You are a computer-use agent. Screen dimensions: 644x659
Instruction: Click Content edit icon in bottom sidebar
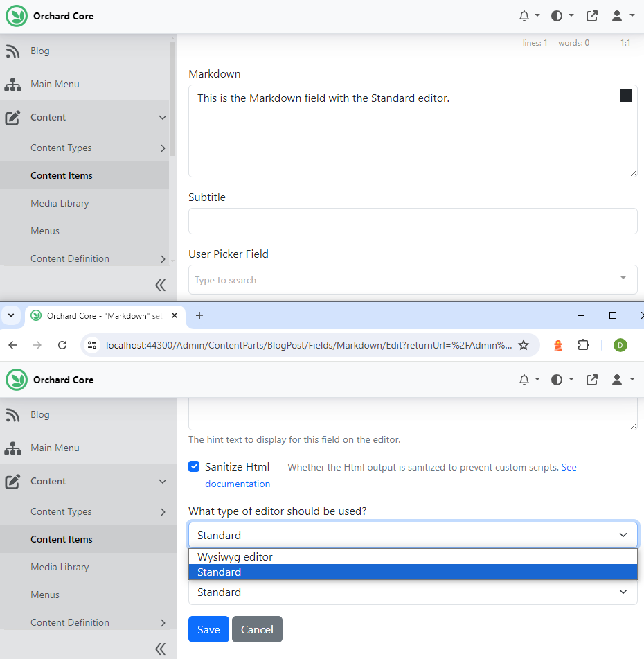pyautogui.click(x=12, y=482)
